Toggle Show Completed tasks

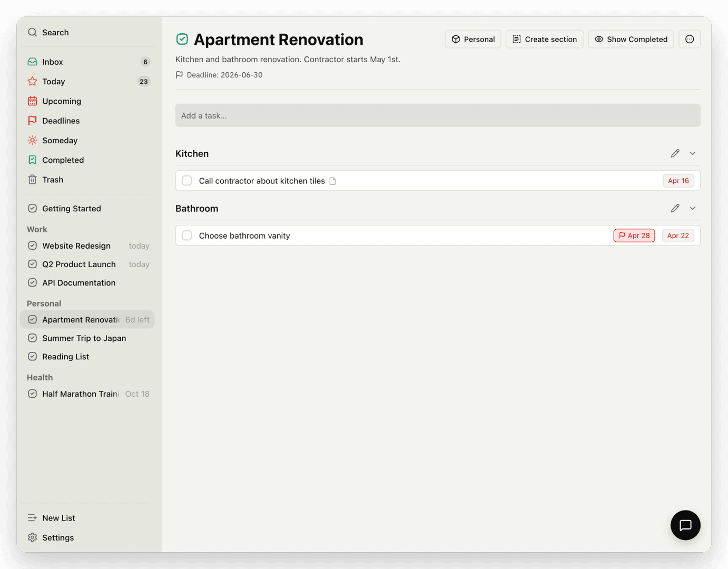[x=631, y=39]
